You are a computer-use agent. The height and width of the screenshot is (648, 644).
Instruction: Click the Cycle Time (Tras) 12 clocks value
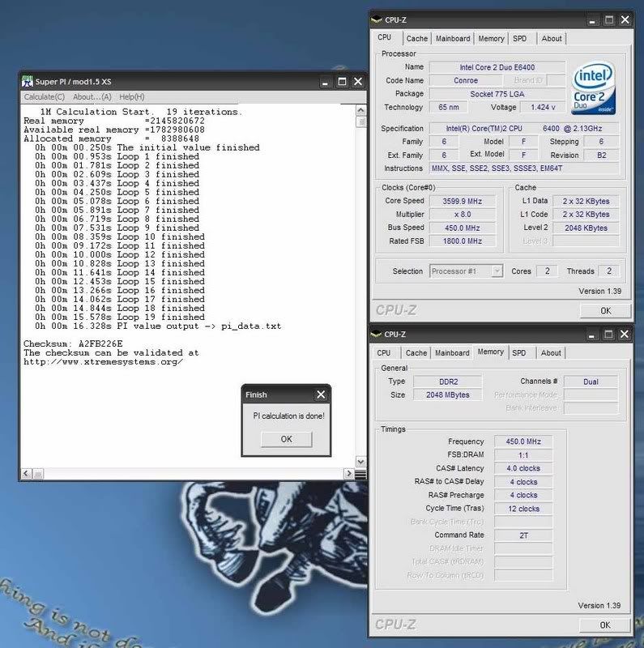point(523,509)
